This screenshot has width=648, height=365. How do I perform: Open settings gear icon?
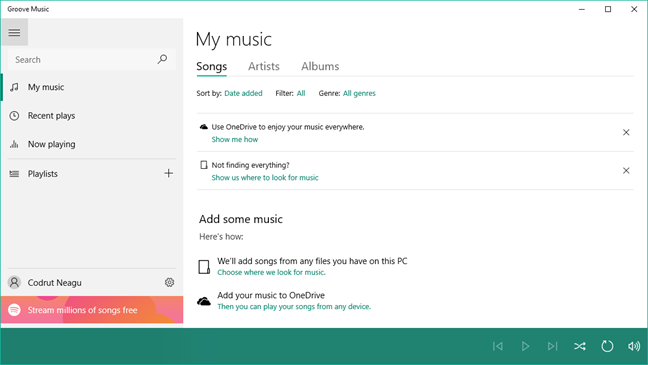169,282
